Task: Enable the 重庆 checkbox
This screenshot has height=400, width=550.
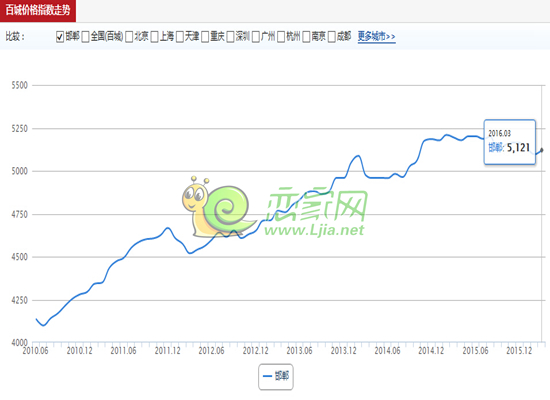Action: point(205,36)
